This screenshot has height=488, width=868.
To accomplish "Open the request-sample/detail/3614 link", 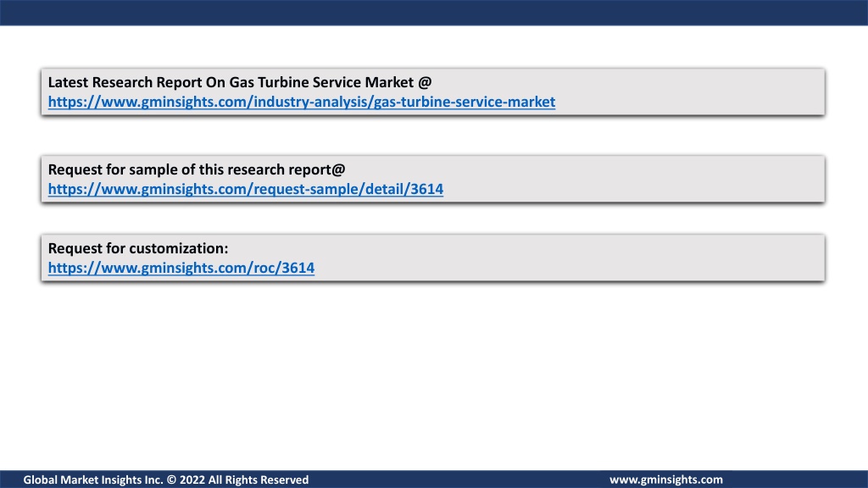I will click(x=246, y=189).
